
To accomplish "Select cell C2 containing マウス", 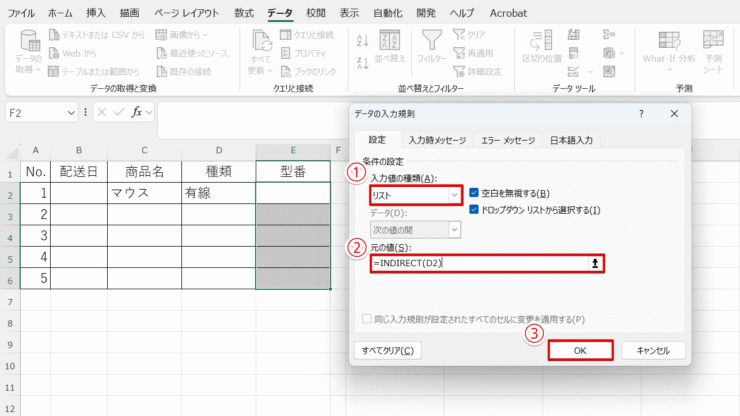I will tap(144, 193).
